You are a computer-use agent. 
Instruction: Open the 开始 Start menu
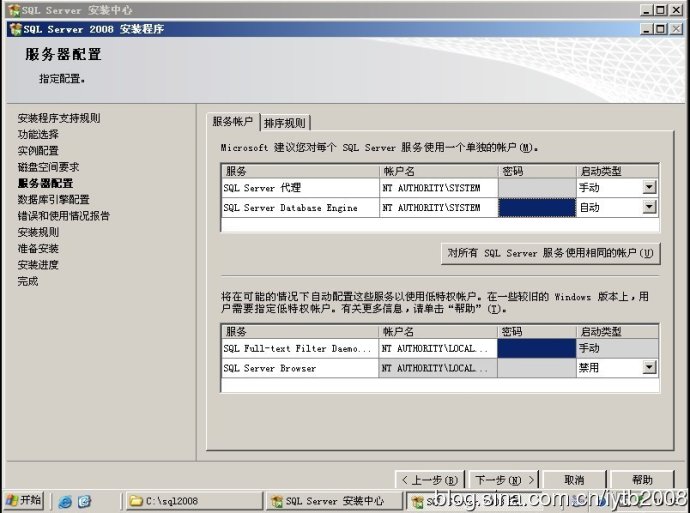pos(24,500)
